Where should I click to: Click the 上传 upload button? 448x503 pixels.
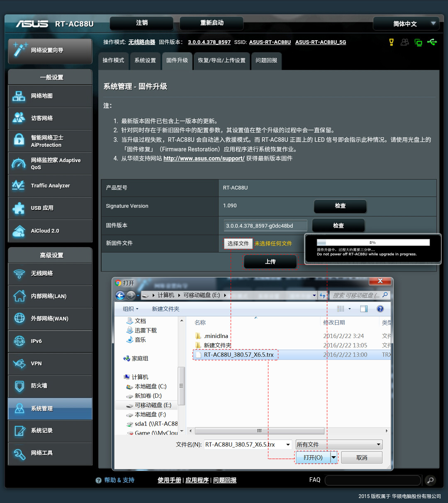pyautogui.click(x=270, y=262)
